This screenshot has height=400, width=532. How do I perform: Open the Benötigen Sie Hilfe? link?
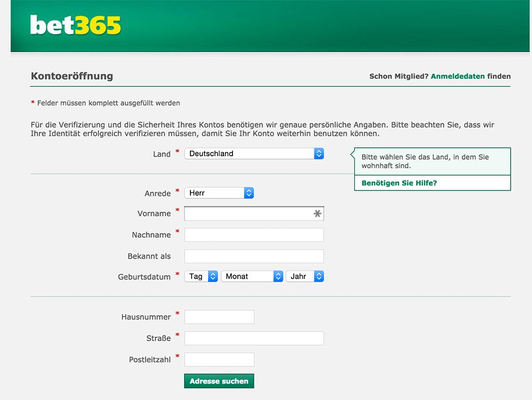click(x=399, y=183)
